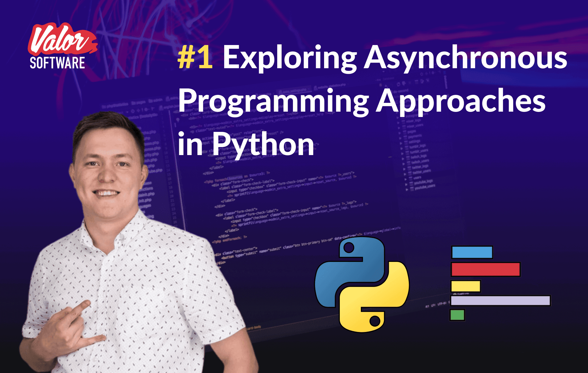Select the long lavender bar in chart
Screen dimensions: 588x373
(500, 301)
